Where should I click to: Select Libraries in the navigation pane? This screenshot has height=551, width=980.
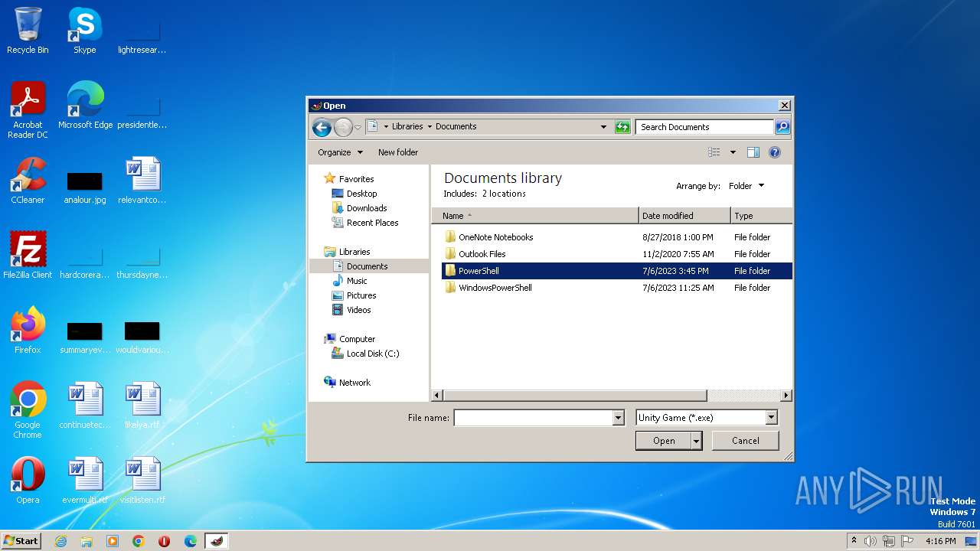click(354, 252)
